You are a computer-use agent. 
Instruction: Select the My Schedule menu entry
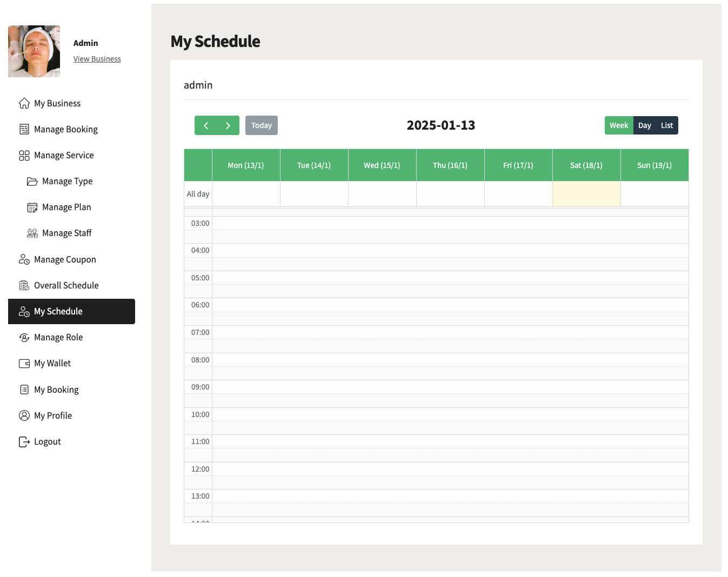click(x=58, y=311)
